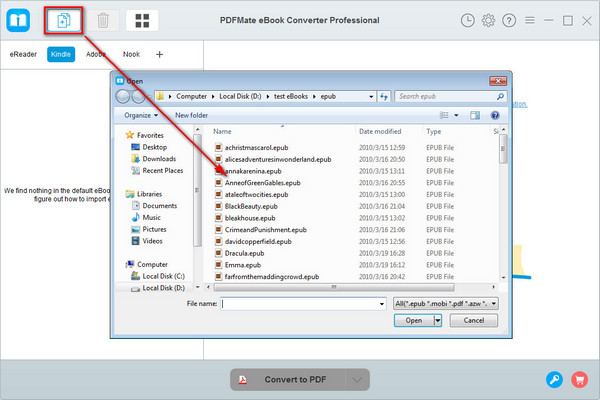Click inside the File name field

pos(299,304)
